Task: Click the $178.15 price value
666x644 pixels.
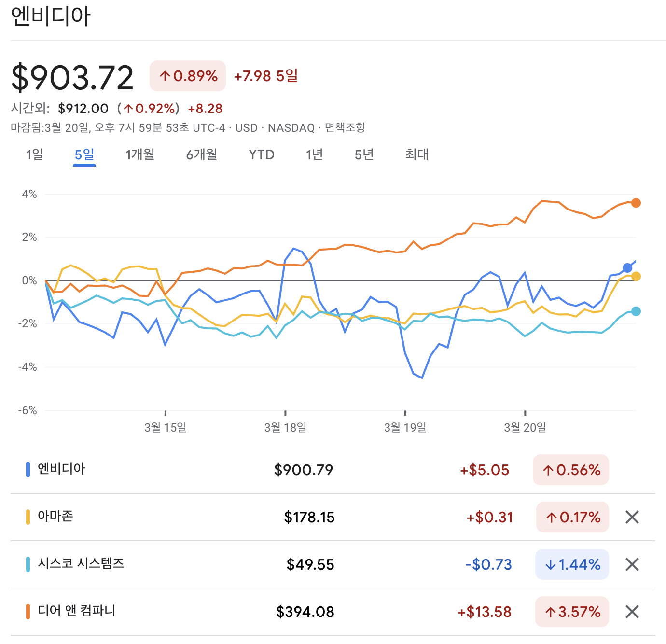Action: point(309,517)
